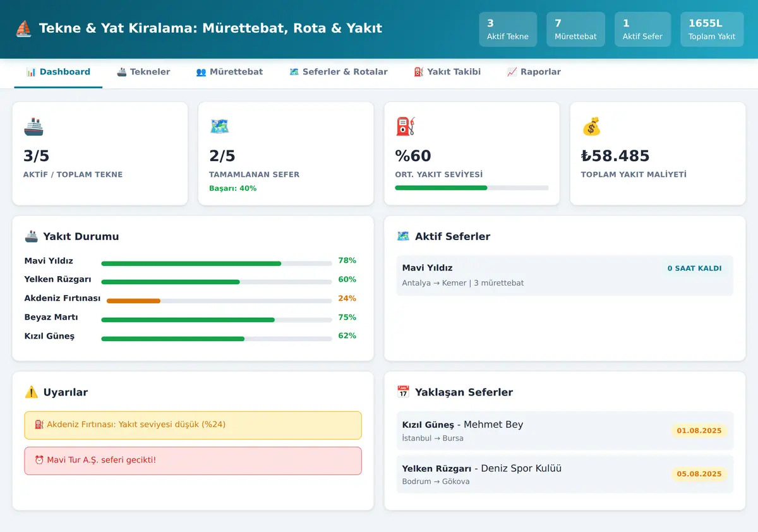Click Yelken Rüzgarı label in Yakıt Durumu
Viewport: 758px width, 532px height.
click(58, 279)
